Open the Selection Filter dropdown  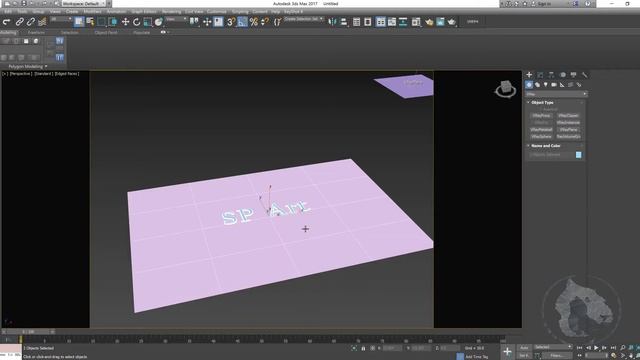coord(60,20)
